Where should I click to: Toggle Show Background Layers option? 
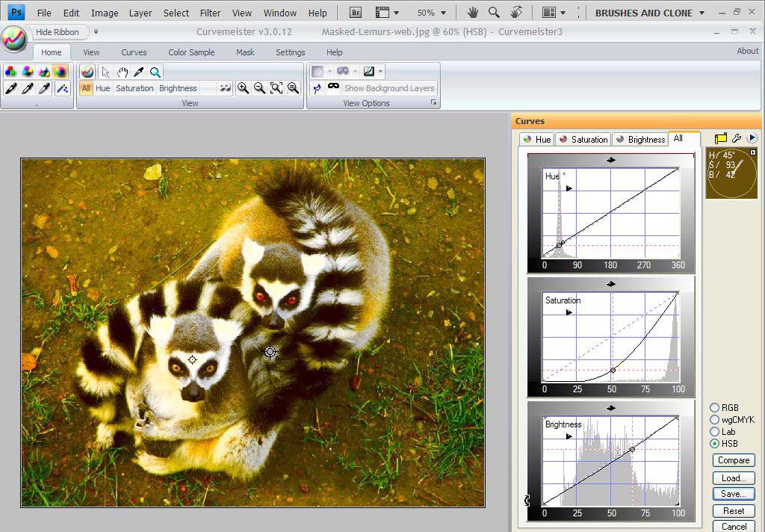(388, 88)
